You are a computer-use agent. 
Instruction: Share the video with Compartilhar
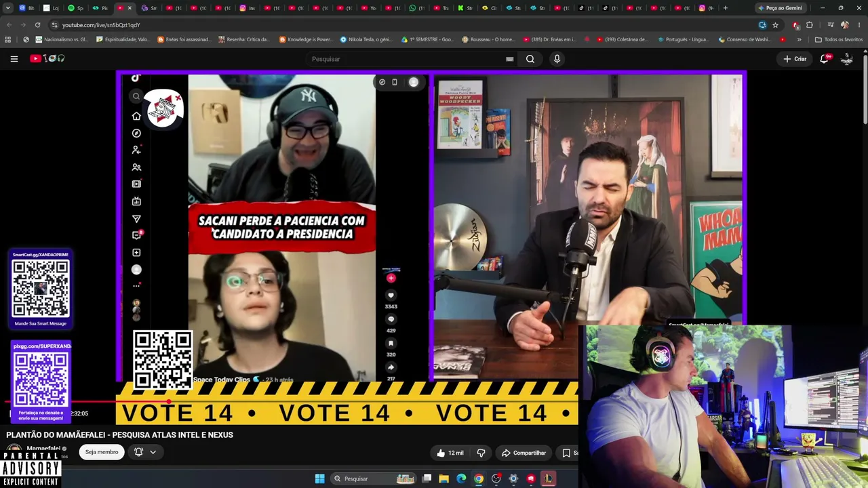524,453
